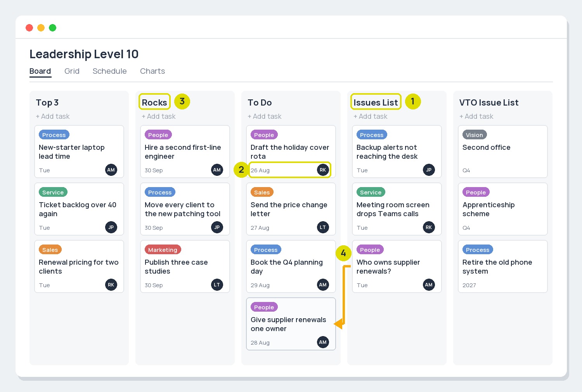Select the Service tag on Ticket backlog card
Viewport: 582px width, 392px height.
[53, 192]
